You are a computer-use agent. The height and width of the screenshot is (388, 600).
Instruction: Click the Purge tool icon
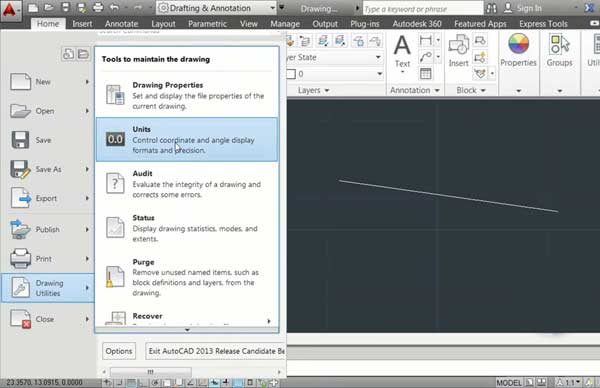115,276
